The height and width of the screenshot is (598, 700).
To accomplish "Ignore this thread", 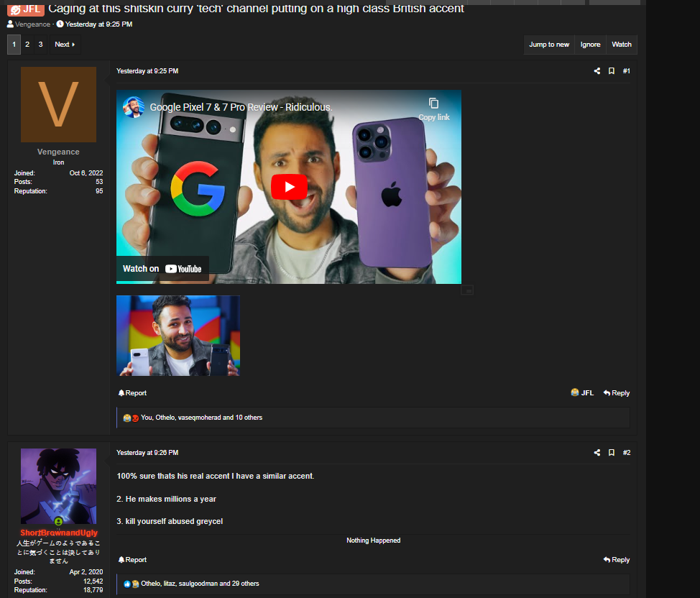I will tap(590, 45).
